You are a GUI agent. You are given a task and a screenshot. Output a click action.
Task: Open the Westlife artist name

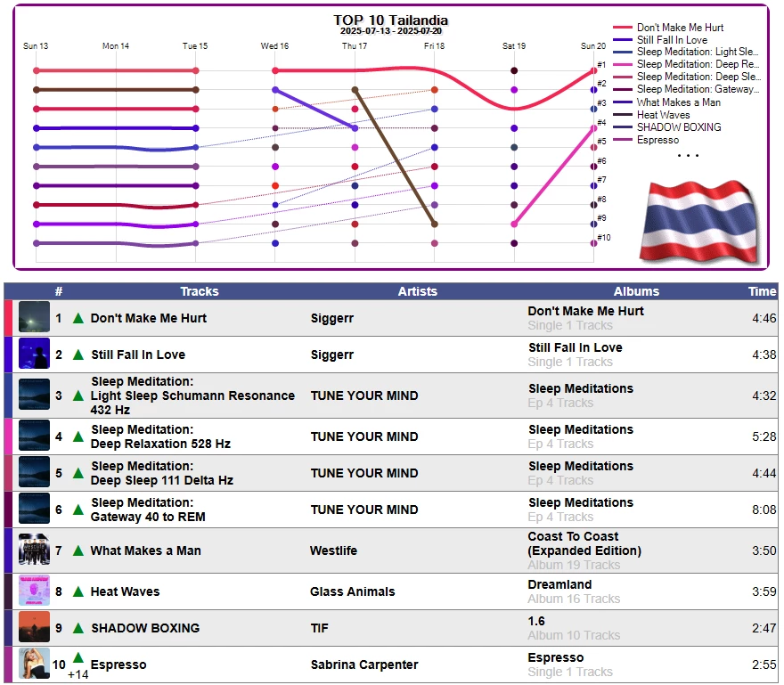(x=333, y=550)
